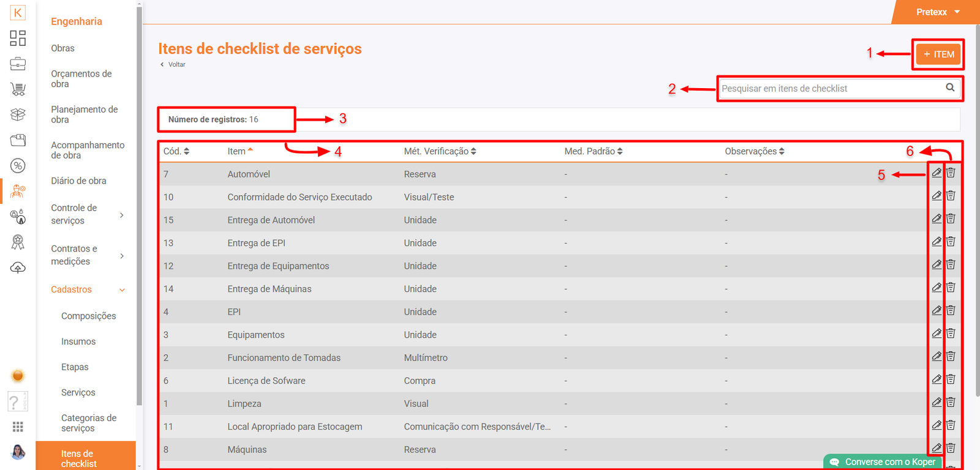The width and height of the screenshot is (980, 470).
Task: Click the edit pencil icon for Automóvel row
Action: 937,173
